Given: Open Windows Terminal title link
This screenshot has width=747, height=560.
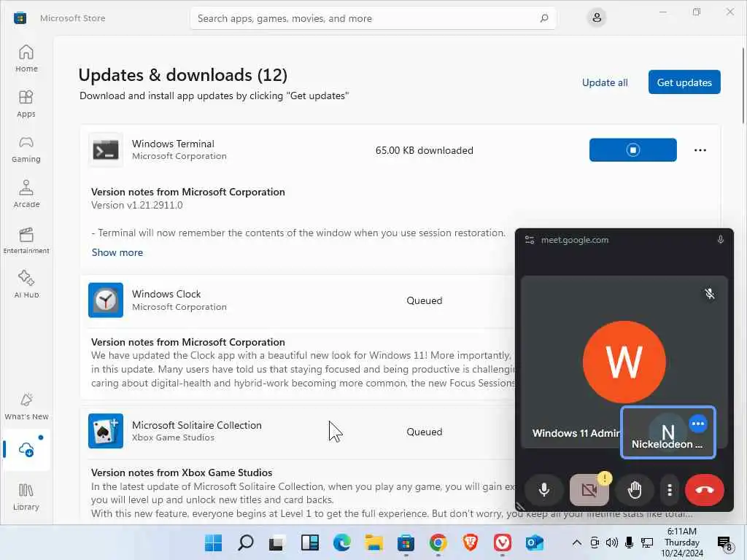Looking at the screenshot, I should pos(173,144).
